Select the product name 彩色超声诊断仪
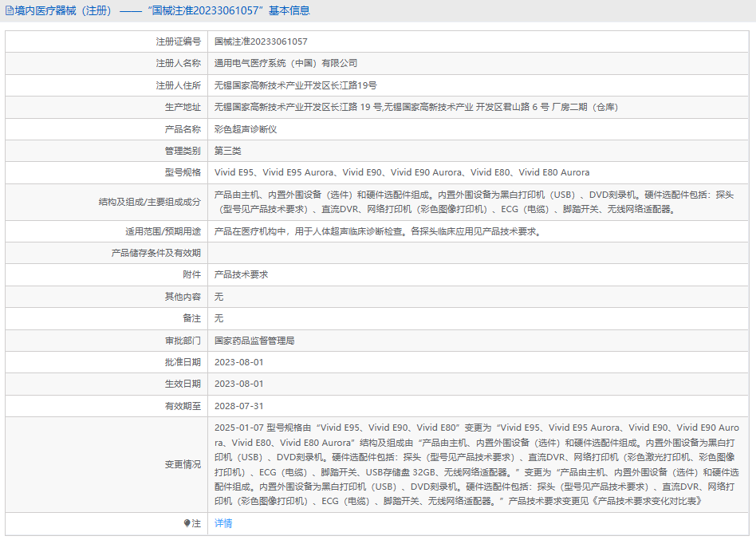This screenshot has width=756, height=540. pyautogui.click(x=245, y=129)
